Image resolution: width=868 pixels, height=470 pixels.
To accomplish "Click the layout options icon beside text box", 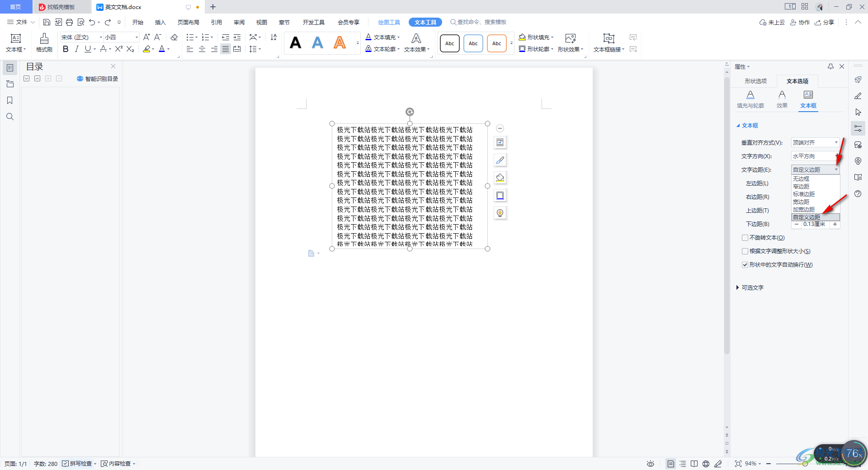I will coord(500,142).
